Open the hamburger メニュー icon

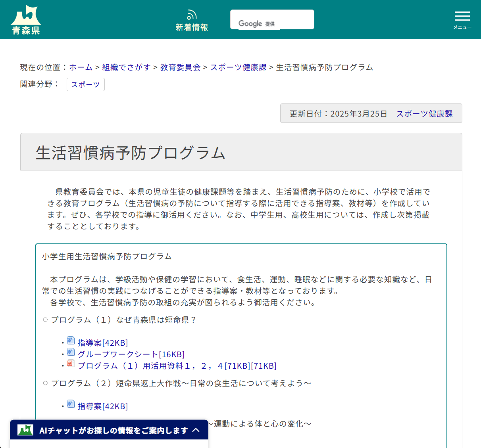[462, 17]
